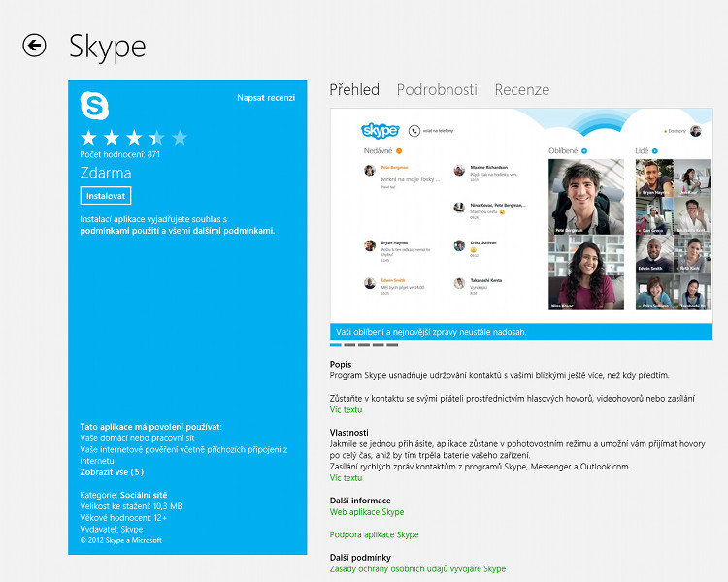
Task: Select the fourth screenshot page indicator
Action: [x=378, y=345]
